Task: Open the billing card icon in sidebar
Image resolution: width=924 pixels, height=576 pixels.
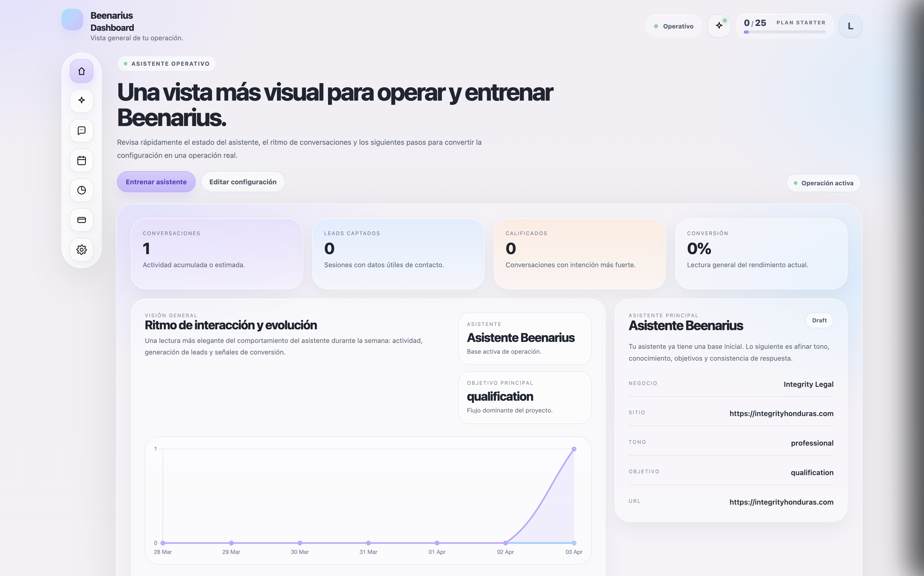Action: coord(82,220)
